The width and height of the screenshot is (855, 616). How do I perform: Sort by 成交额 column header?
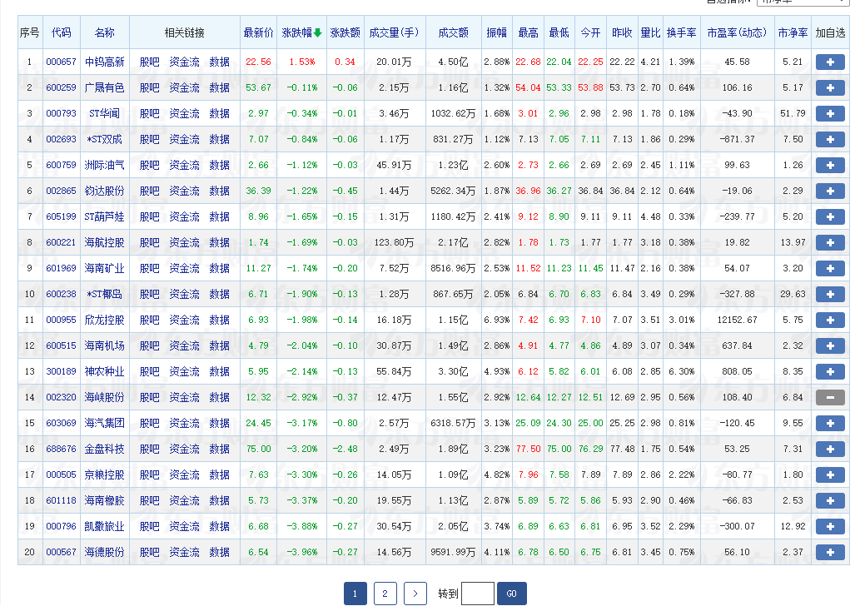click(453, 32)
